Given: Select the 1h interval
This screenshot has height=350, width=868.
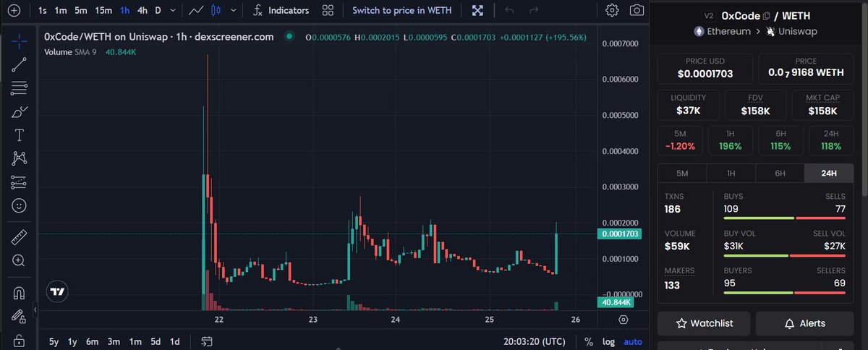Looking at the screenshot, I should pos(125,10).
